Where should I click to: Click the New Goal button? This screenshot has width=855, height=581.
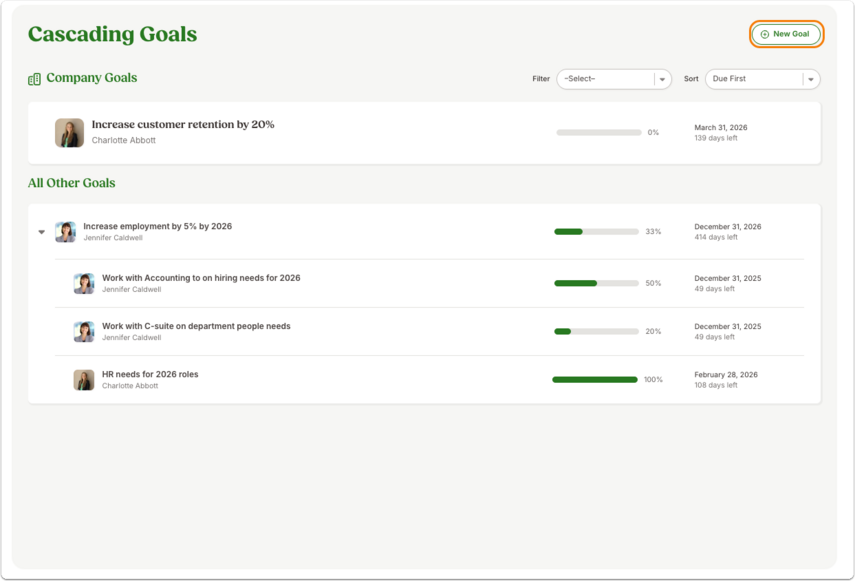click(786, 34)
